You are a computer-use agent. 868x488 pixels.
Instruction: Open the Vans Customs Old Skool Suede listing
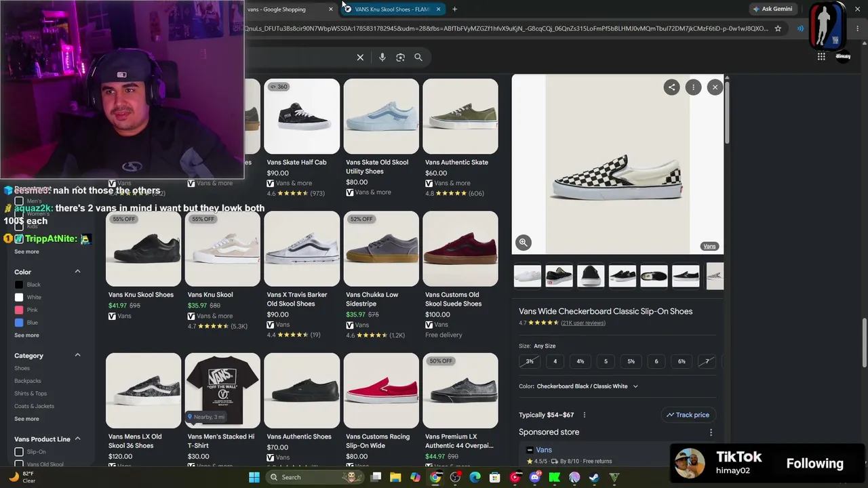[x=460, y=275]
